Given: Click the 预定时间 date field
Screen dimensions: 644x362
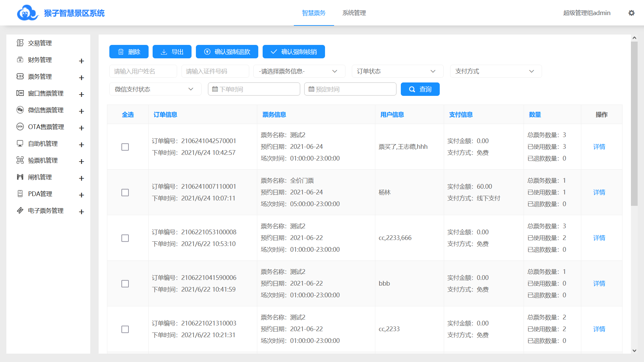Looking at the screenshot, I should (350, 89).
